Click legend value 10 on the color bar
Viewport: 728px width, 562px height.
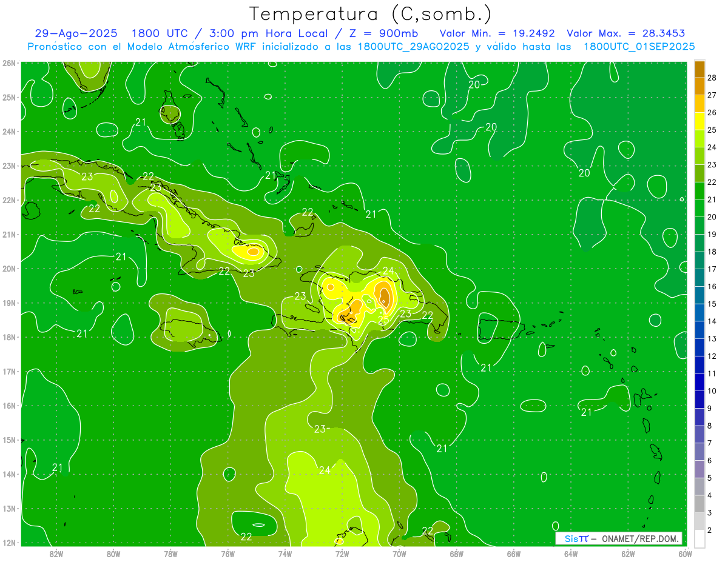(x=712, y=391)
